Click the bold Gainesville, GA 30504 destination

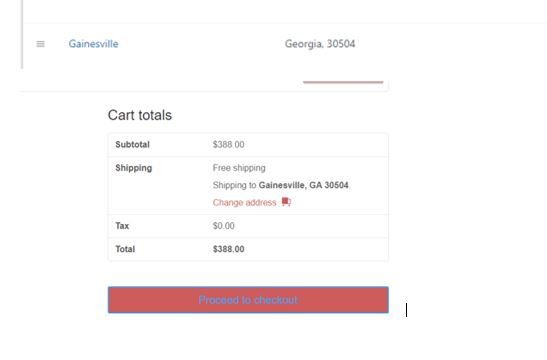click(x=304, y=185)
